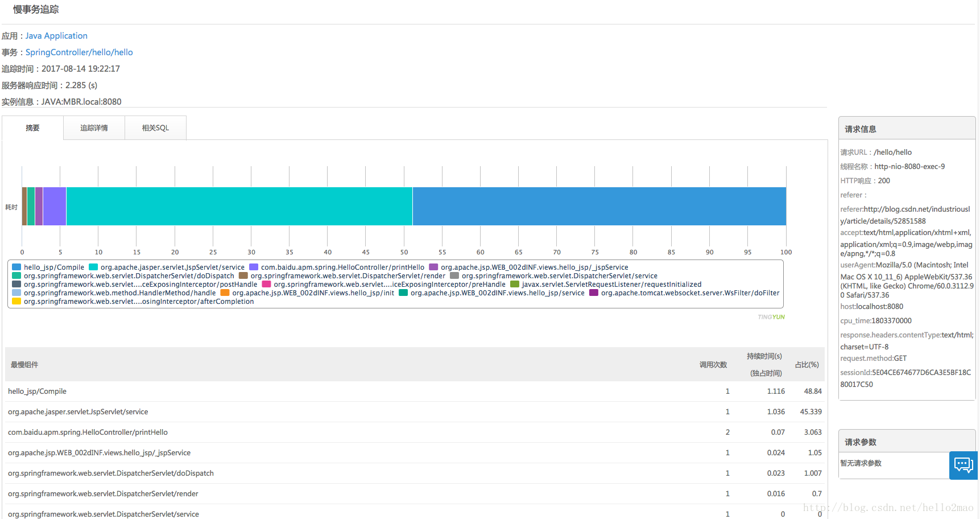Toggle the HandlerMethod/handle legend swatch

click(x=16, y=293)
